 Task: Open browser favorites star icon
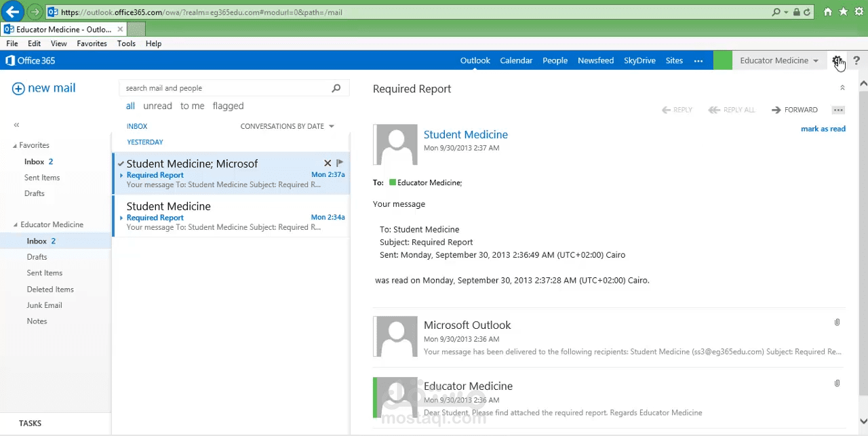(843, 12)
